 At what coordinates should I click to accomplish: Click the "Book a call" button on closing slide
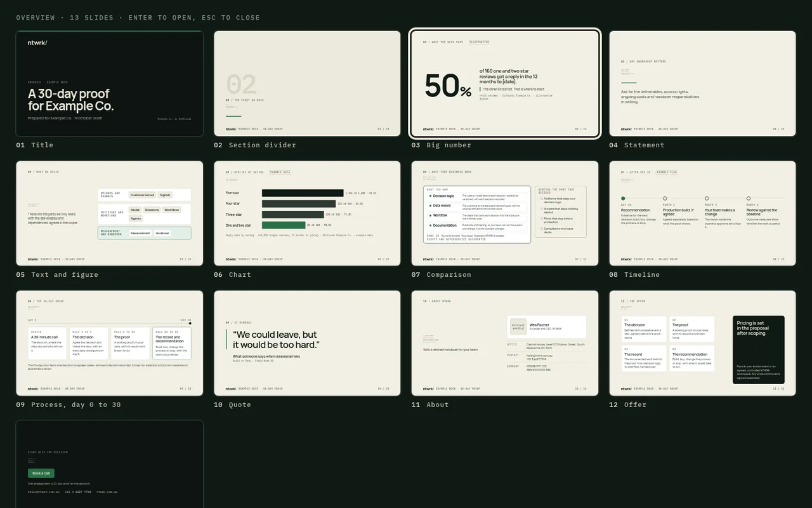41,473
